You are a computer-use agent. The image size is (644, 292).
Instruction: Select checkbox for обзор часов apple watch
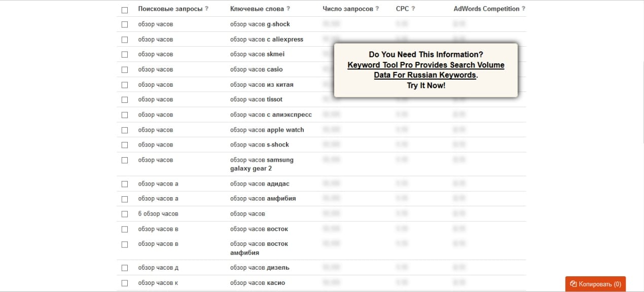(x=125, y=130)
